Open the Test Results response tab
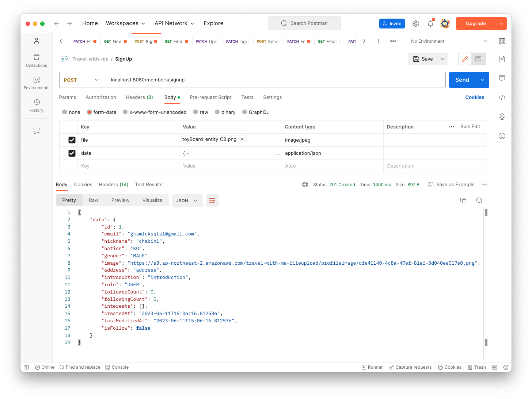Viewport: 532px width, 399px height. point(149,185)
